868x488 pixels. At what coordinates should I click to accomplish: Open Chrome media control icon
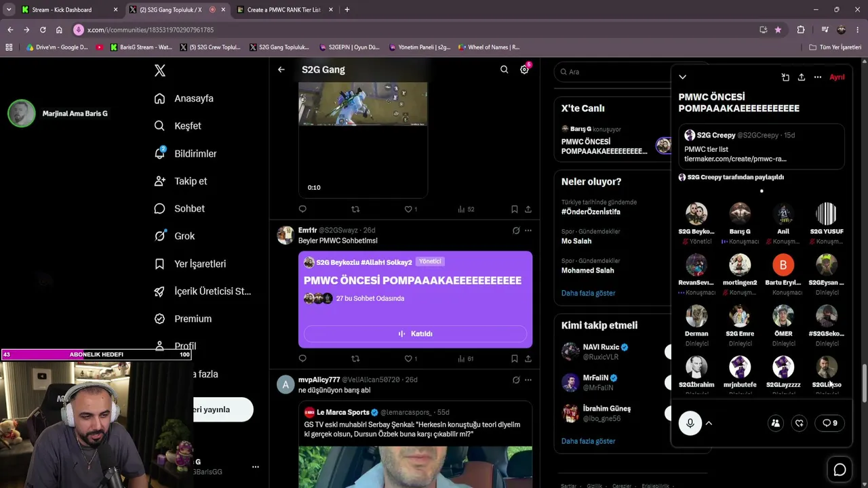825,30
